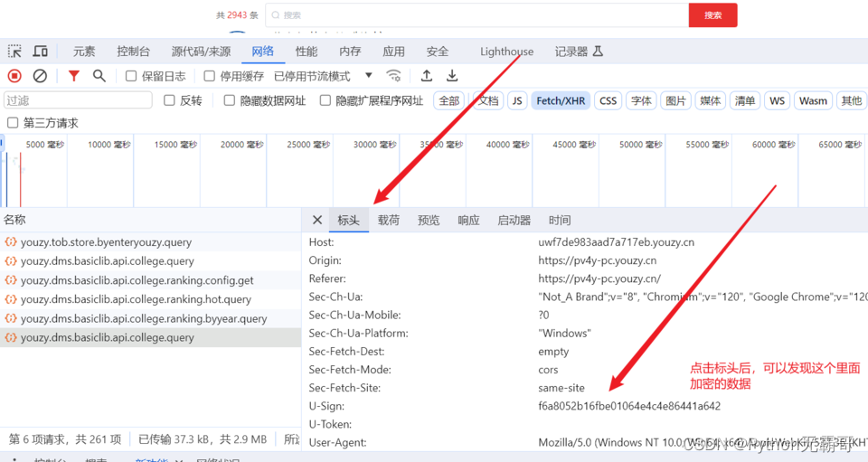Screen dimensions: 868x462
Task: Filter requests by 其他 type
Action: coord(852,100)
